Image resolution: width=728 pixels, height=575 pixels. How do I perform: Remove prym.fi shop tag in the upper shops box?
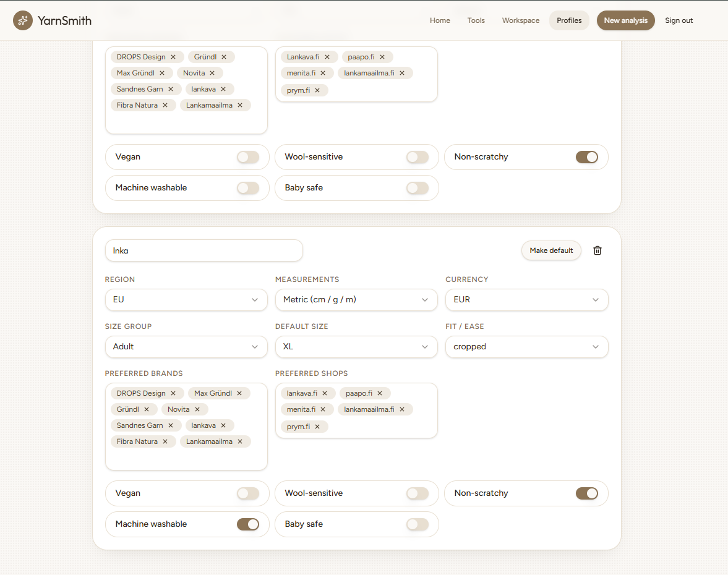point(317,90)
